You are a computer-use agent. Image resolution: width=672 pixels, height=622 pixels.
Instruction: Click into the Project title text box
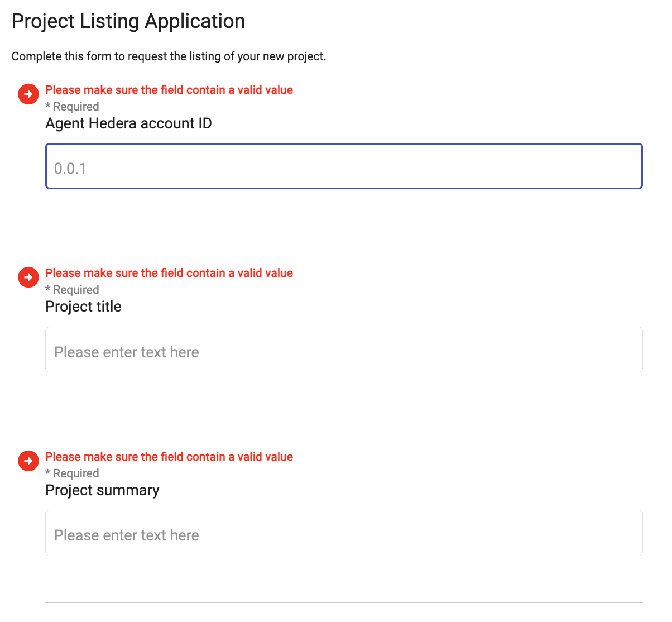click(344, 350)
